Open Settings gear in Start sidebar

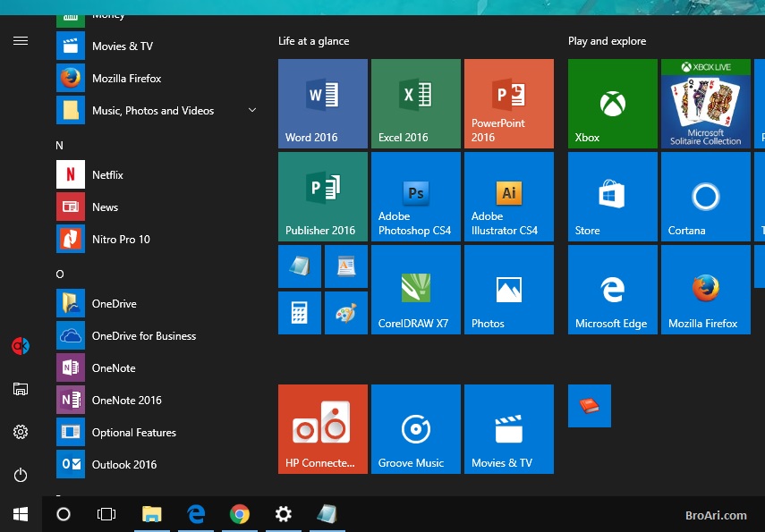click(x=21, y=432)
